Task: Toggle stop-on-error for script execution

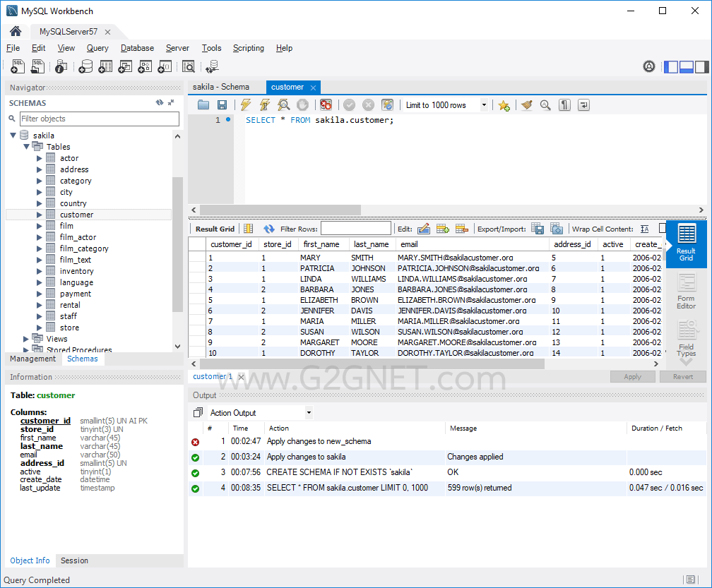Action: coord(326,105)
